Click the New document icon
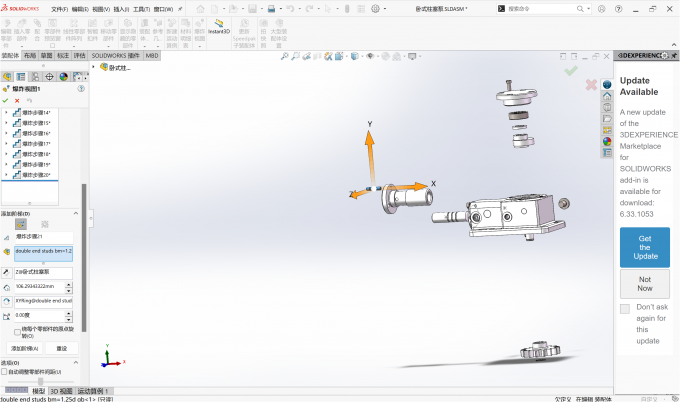 [x=215, y=9]
